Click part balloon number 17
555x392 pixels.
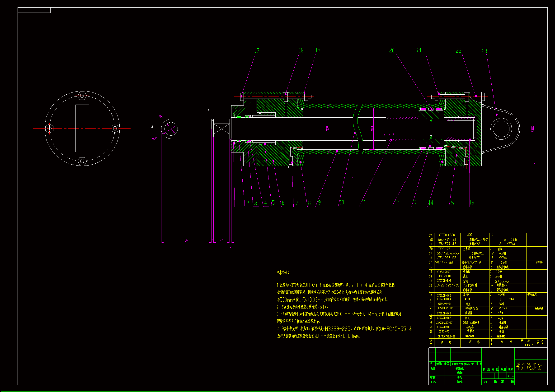pos(257,51)
